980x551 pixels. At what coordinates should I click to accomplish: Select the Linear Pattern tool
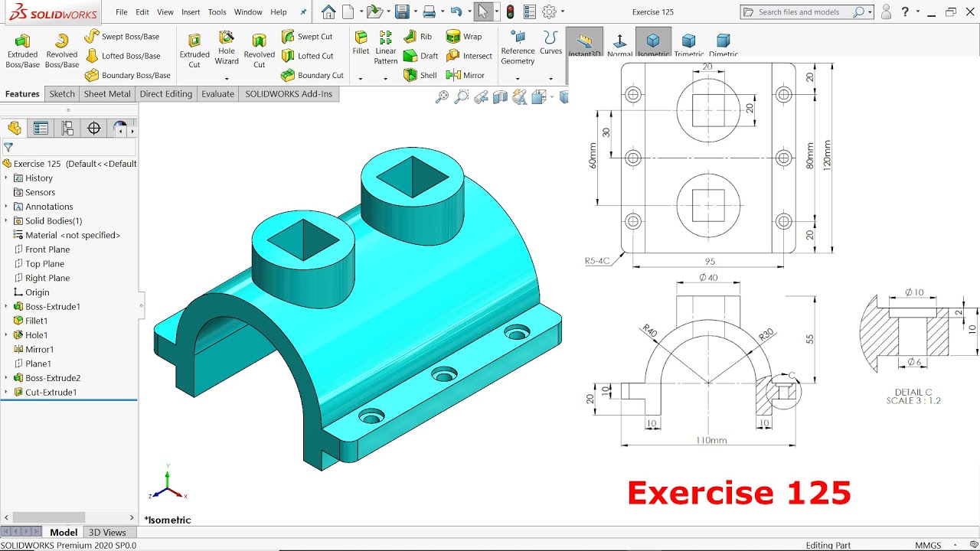386,47
